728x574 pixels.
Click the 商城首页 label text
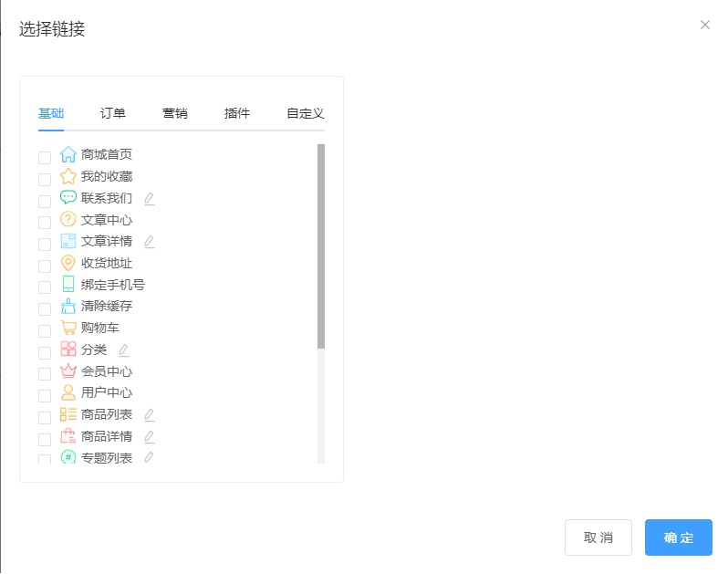pos(107,154)
